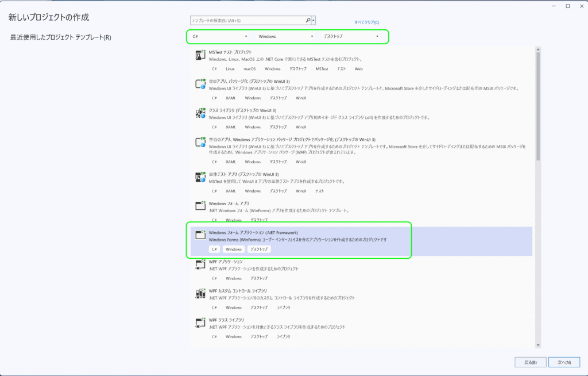Image resolution: width=588 pixels, height=376 pixels.
Task: Select the WPF クラス ライブラリ title
Action: [x=226, y=320]
